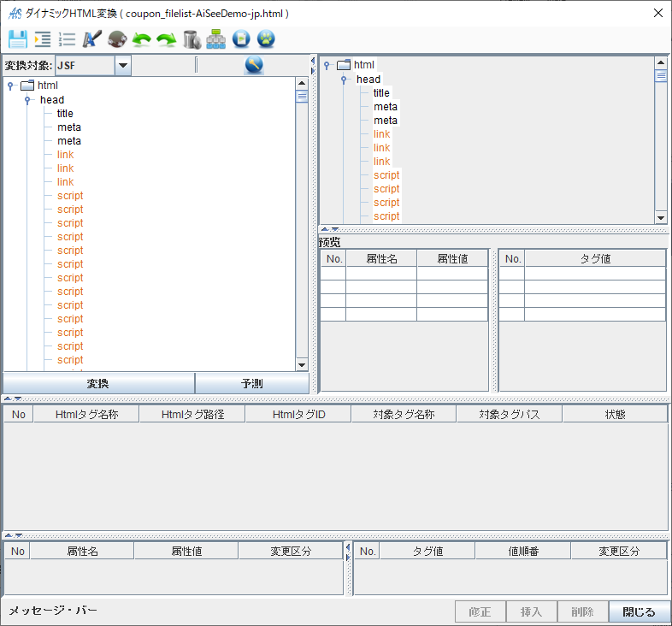Viewport: 672px width, 626px height.
Task: Click splitter arrows above bottom 属性名 table
Action: click(x=13, y=535)
